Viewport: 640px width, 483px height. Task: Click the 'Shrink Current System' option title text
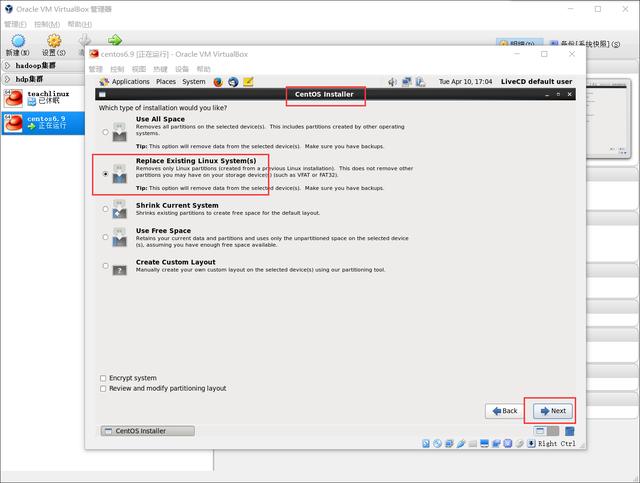click(x=177, y=205)
